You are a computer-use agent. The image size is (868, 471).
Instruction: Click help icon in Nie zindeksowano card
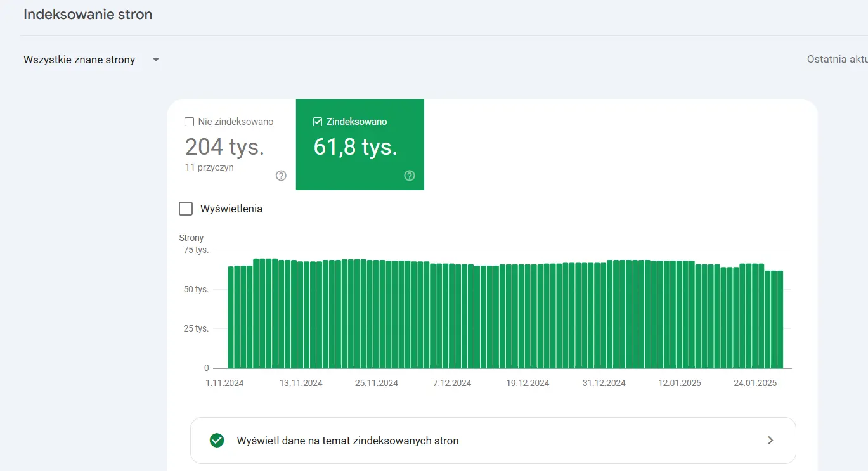tap(282, 176)
